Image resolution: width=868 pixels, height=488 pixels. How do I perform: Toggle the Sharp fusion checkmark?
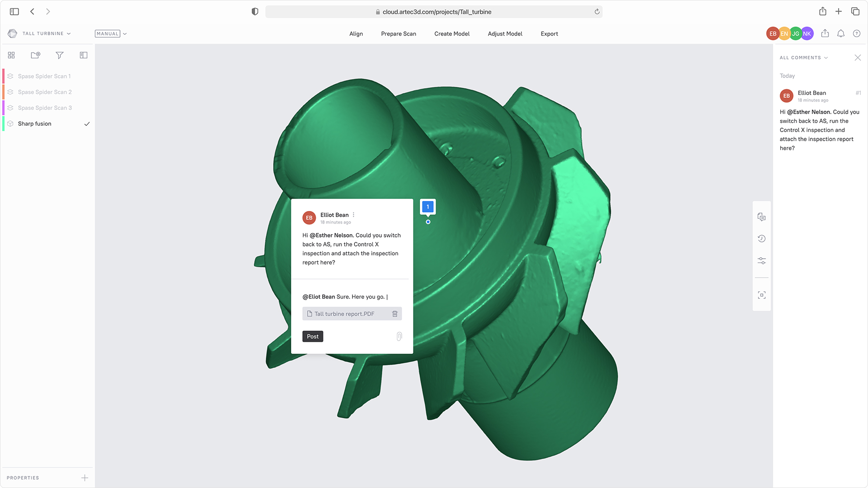[x=87, y=124]
